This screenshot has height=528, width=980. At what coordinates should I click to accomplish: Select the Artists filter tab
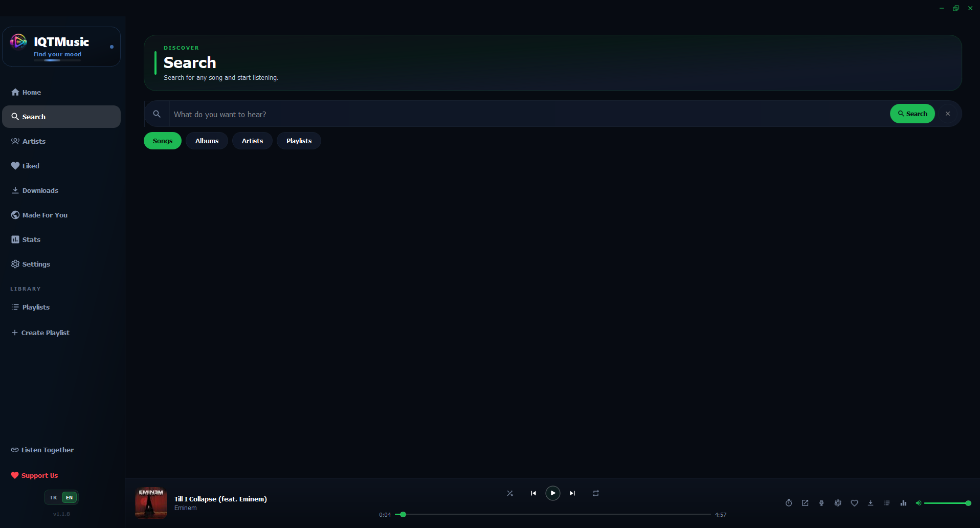click(x=252, y=141)
